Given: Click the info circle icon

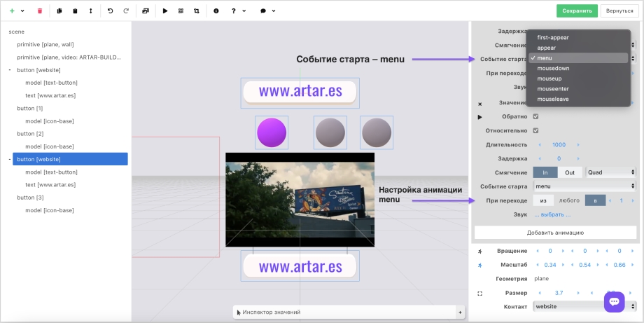Looking at the screenshot, I should (216, 11).
